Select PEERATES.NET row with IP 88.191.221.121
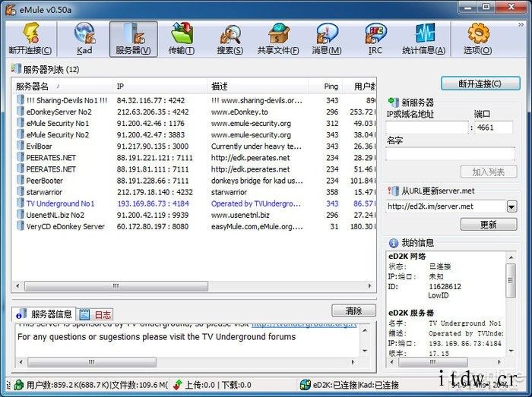Screen dimensions: 532x397 (195, 158)
